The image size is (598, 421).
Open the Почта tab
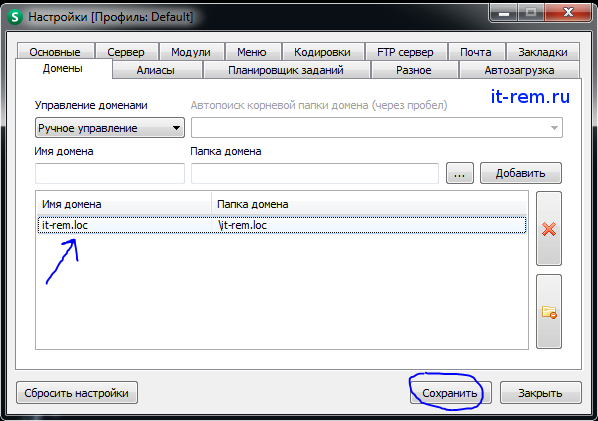pos(476,52)
